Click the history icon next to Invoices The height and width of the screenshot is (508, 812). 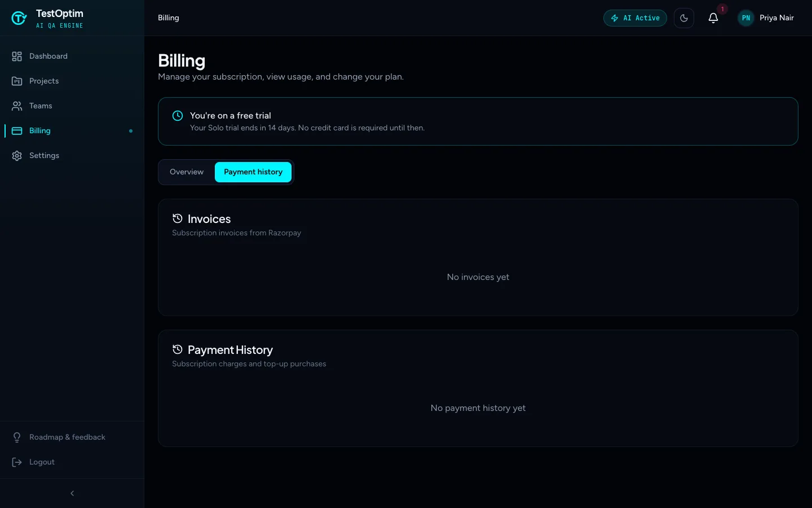pyautogui.click(x=178, y=218)
